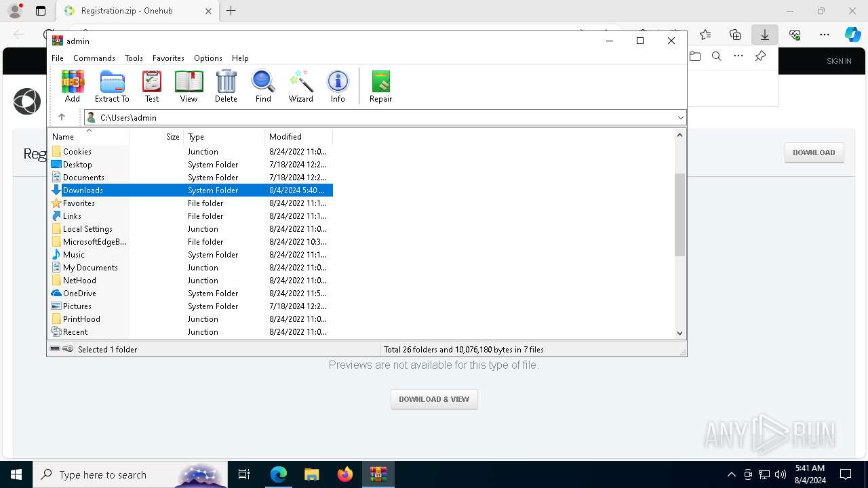Image resolution: width=868 pixels, height=488 pixels.
Task: Click the Delete toolbar icon
Action: click(x=226, y=86)
